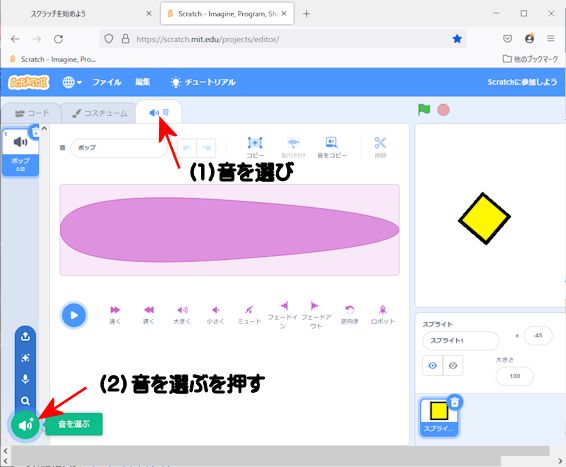The width and height of the screenshot is (566, 467).
Task: Apply the Mute (ミュート) effect
Action: [249, 314]
